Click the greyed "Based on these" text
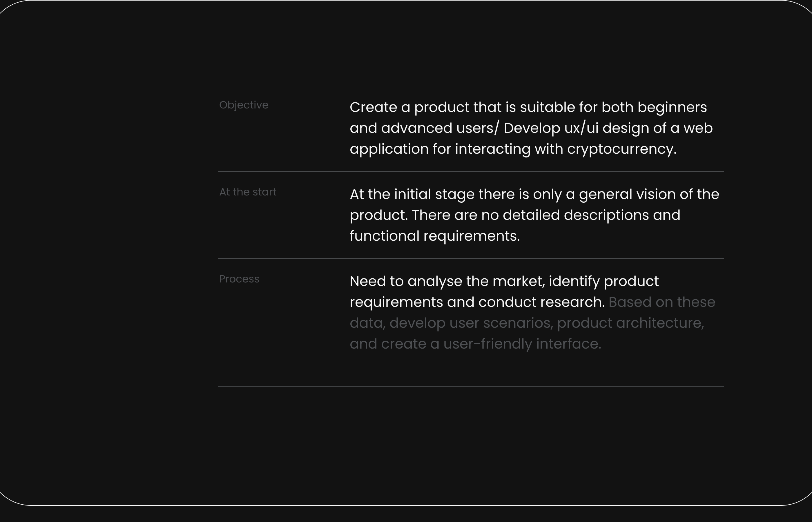 (661, 302)
